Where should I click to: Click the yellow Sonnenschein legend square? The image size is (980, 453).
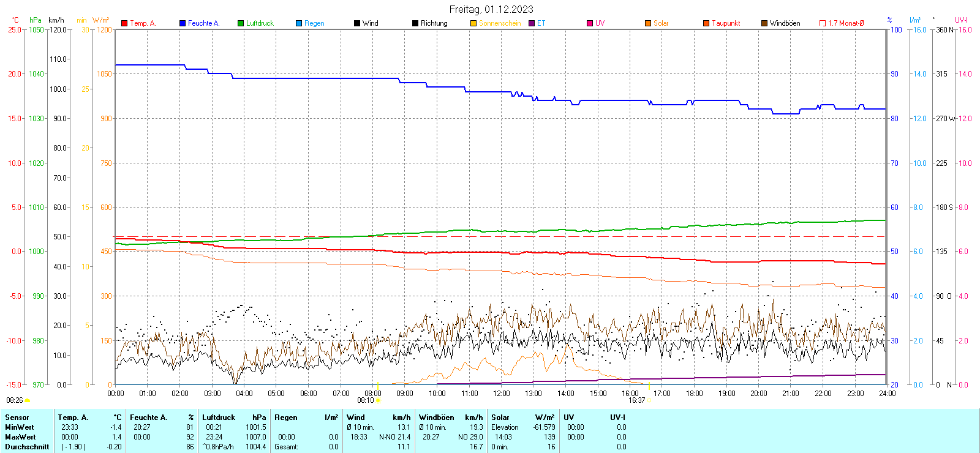473,23
